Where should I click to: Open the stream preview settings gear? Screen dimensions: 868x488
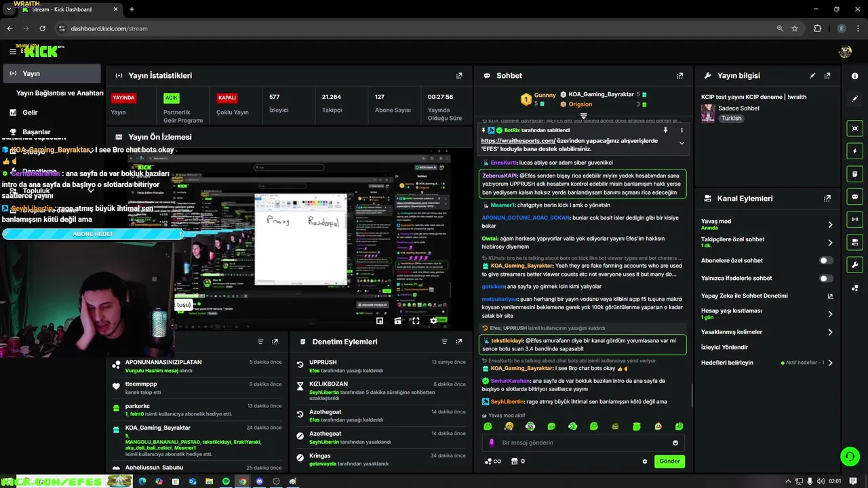click(x=433, y=321)
